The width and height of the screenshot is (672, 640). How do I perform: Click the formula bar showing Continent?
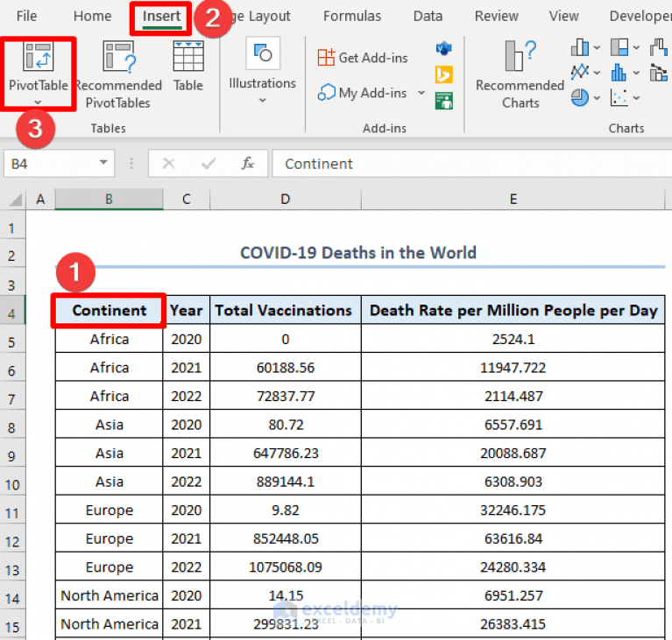[x=471, y=163]
